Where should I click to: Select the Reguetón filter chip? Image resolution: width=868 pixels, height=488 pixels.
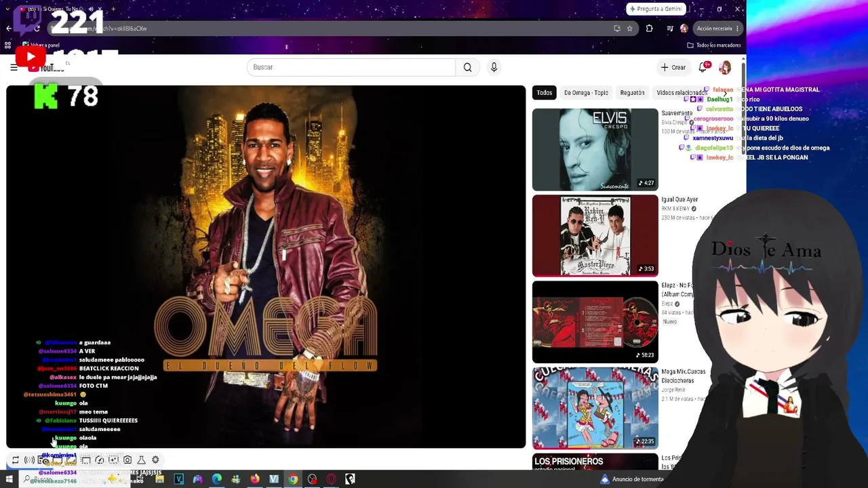pos(632,93)
